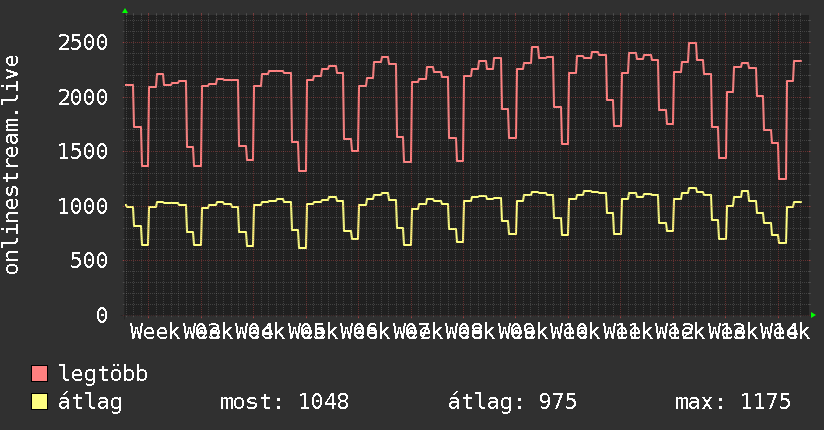Viewport: 824px width, 430px height.
Task: Click the "átlag: 975" average statistic
Action: point(514,402)
